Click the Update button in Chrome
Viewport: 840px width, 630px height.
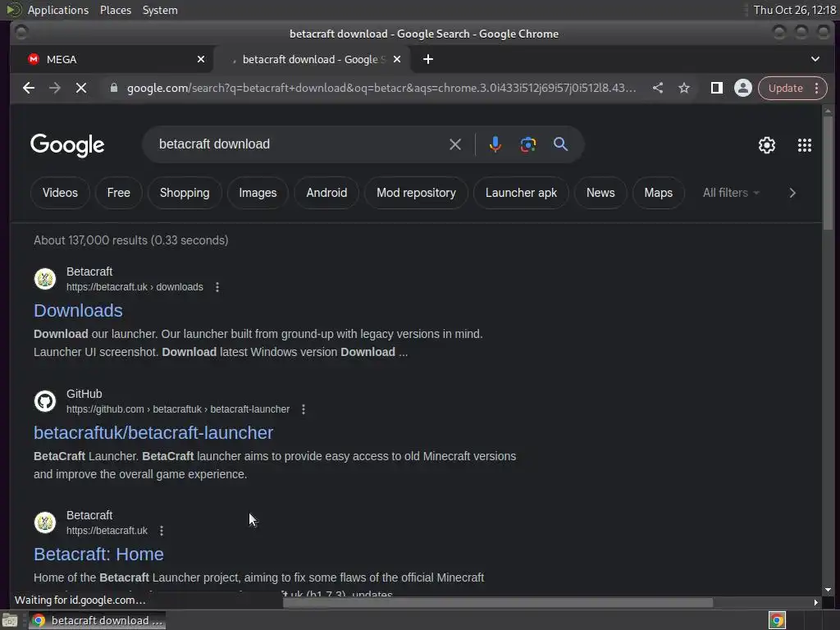(785, 88)
